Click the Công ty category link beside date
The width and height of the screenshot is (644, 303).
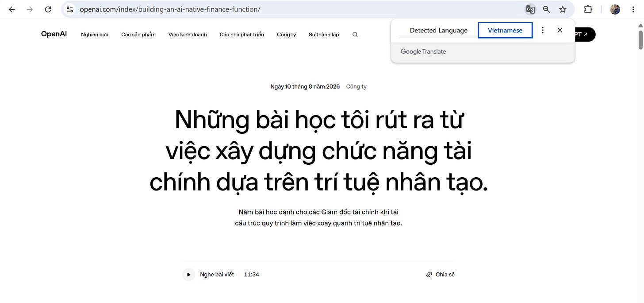click(x=356, y=86)
